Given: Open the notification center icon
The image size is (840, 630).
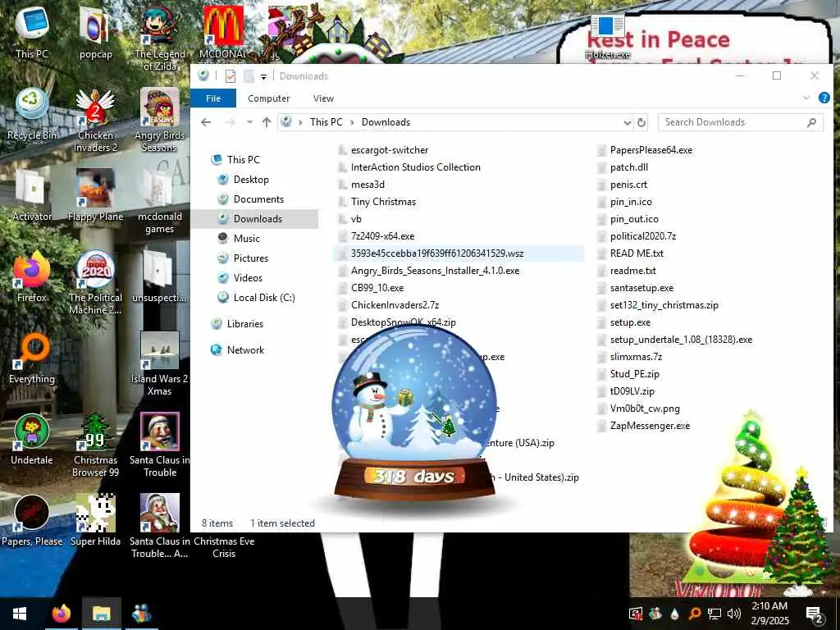Looking at the screenshot, I should pos(815,615).
